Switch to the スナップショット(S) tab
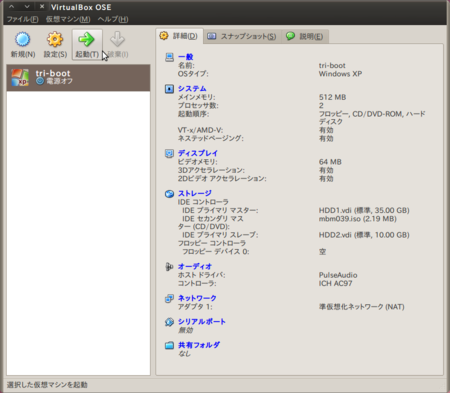 [x=242, y=36]
